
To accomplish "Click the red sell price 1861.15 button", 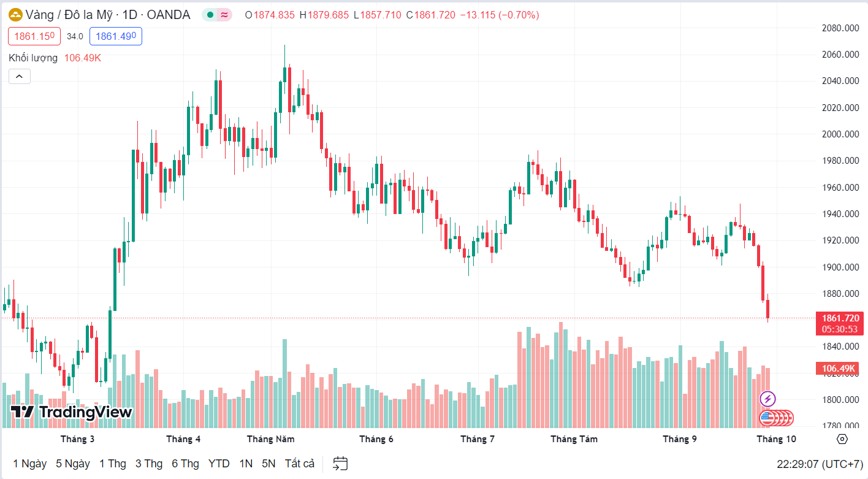I will 34,36.
